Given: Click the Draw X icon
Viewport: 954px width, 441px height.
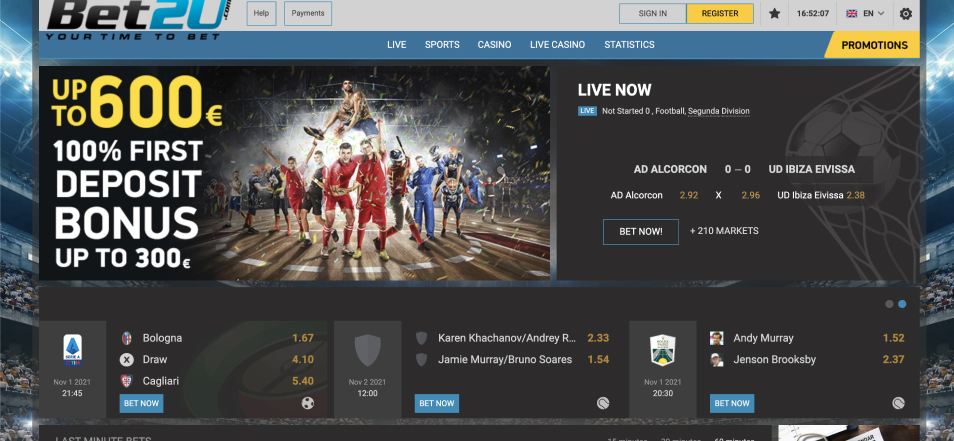Looking at the screenshot, I should [x=127, y=359].
